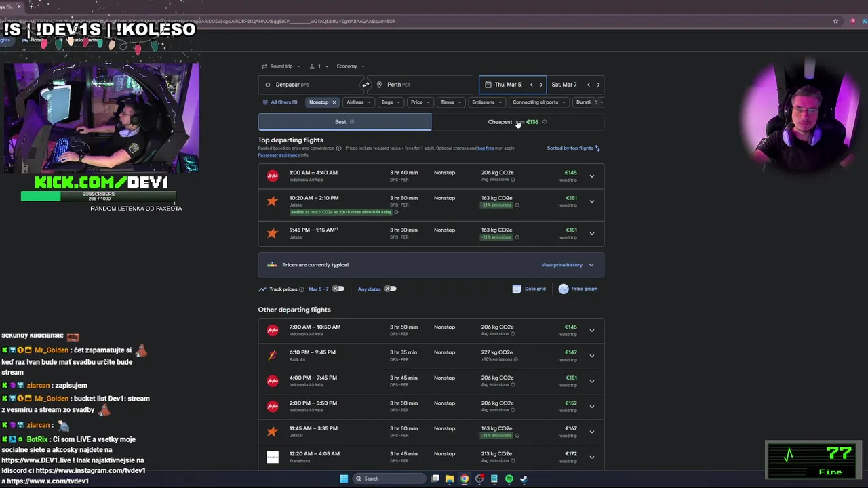The image size is (868, 488).
Task: Expand the 9:45 PM – 1:15 AM flight details
Action: [591, 233]
